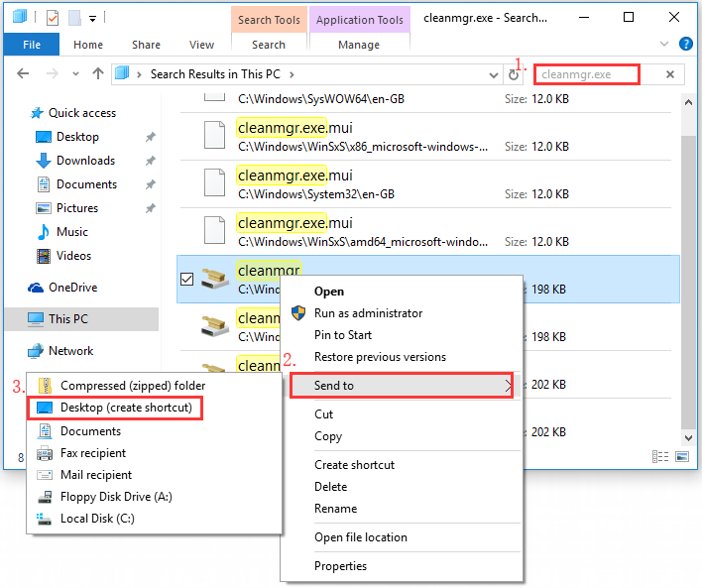
Task: Clear the search box with the X
Action: tap(669, 74)
